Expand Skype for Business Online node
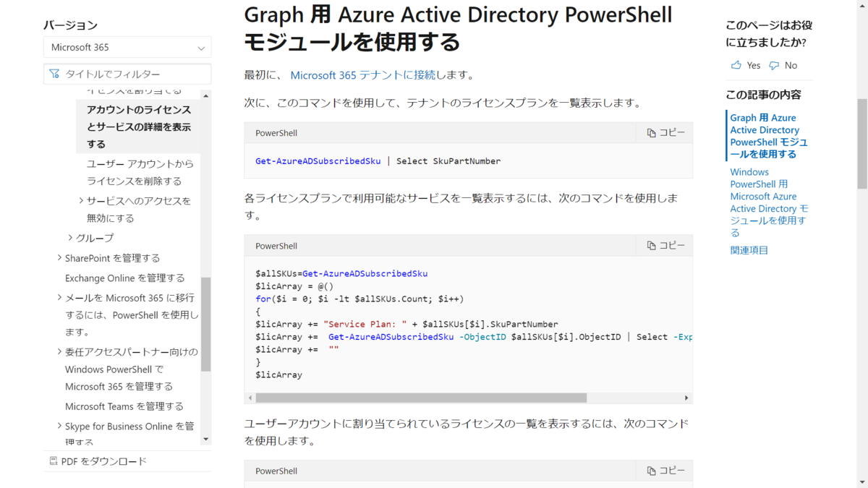Viewport: 868px width, 488px height. tap(59, 426)
